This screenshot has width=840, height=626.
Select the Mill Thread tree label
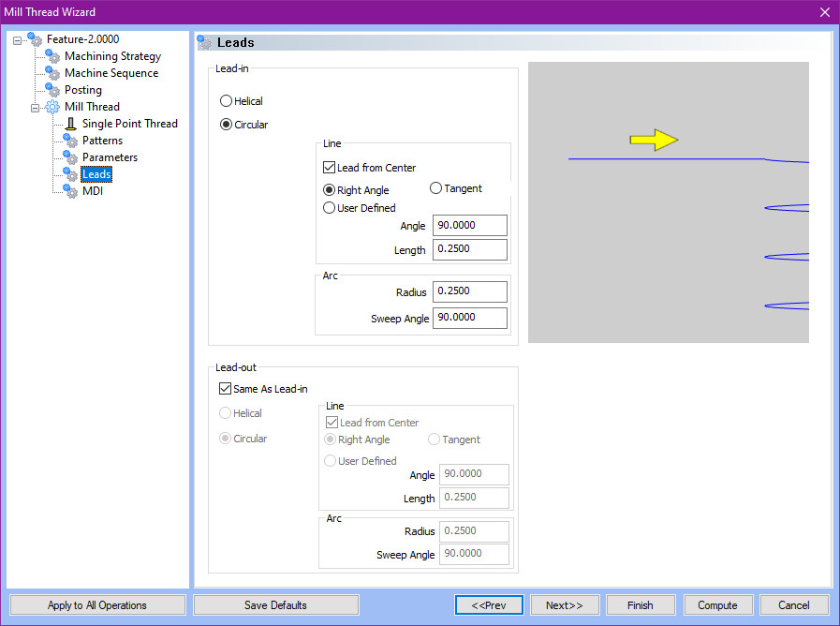92,107
